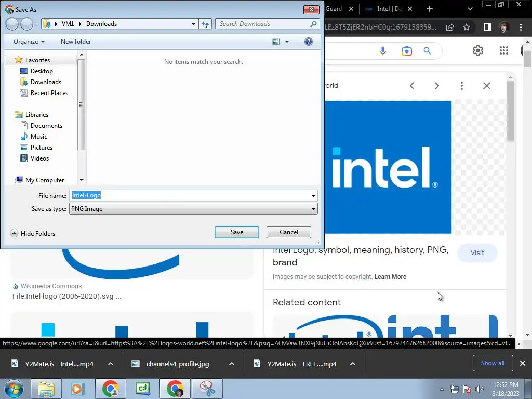Close the downloads bar
Screen dimensions: 532x399
click(x=523, y=363)
